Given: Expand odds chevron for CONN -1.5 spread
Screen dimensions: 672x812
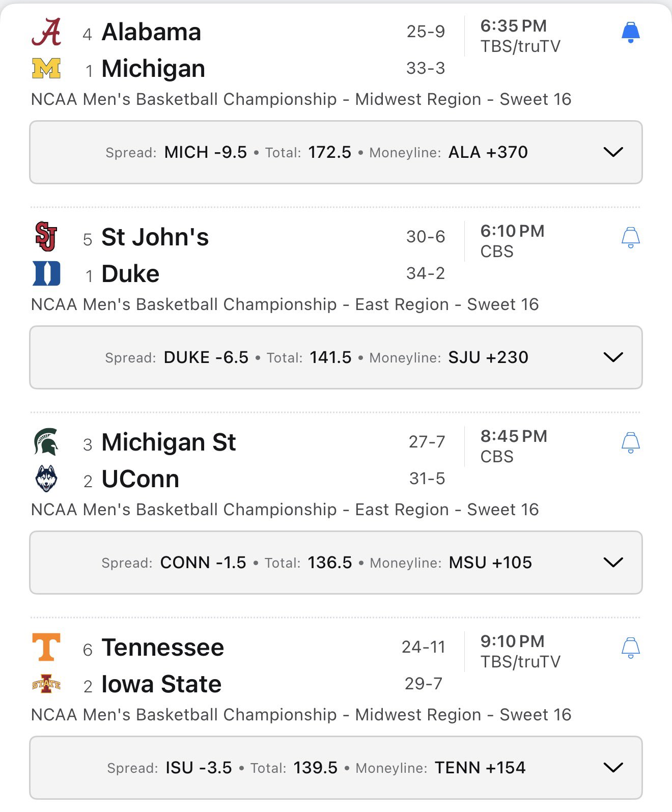Looking at the screenshot, I should [613, 563].
